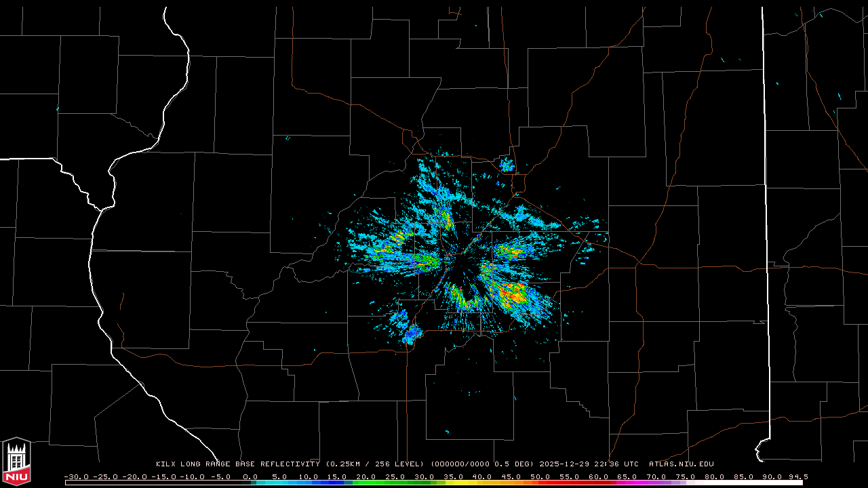Click the red section of reflectivity color bar
Image resolution: width=868 pixels, height=488 pixels.
pos(576,483)
